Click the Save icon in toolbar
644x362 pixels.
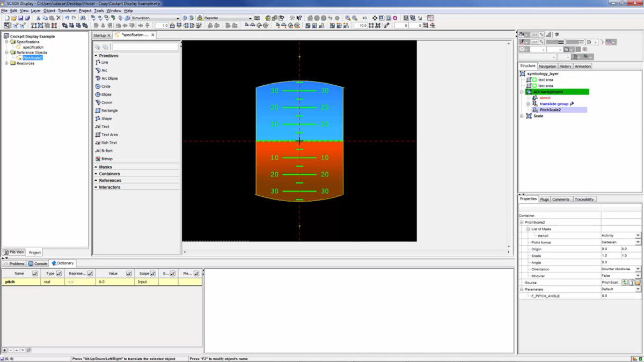(x=21, y=18)
